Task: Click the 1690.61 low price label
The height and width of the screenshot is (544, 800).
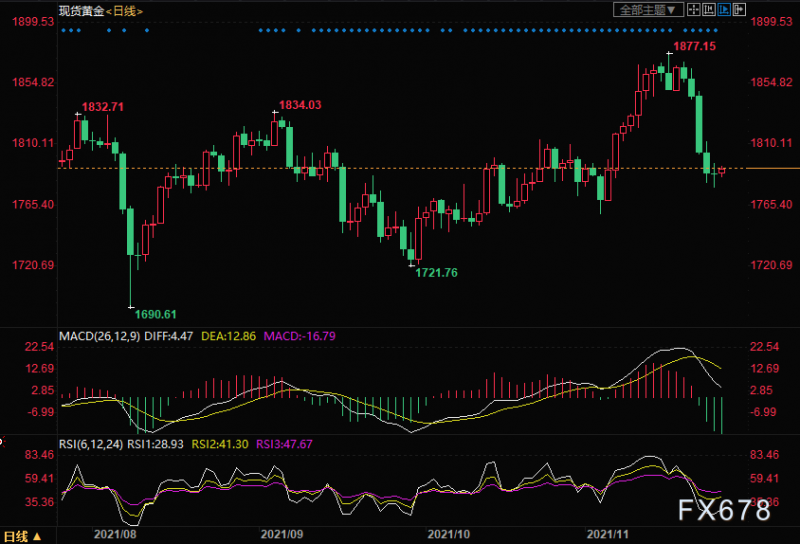Action: coord(156,314)
